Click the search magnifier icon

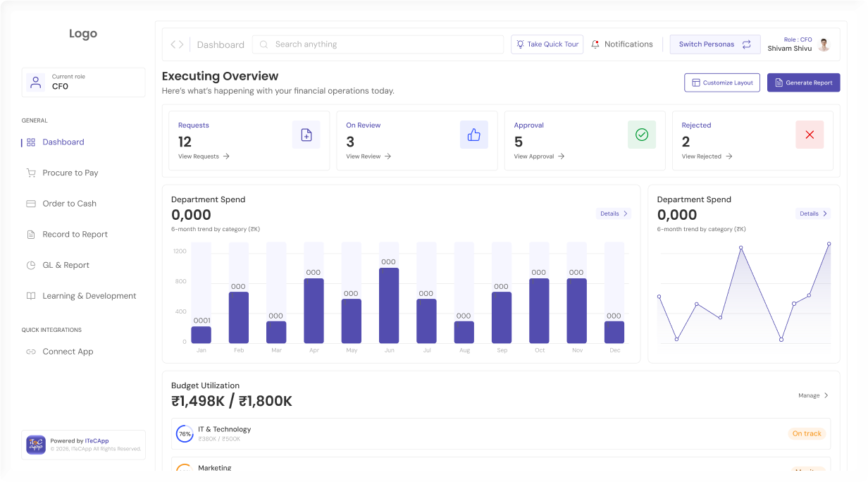264,44
